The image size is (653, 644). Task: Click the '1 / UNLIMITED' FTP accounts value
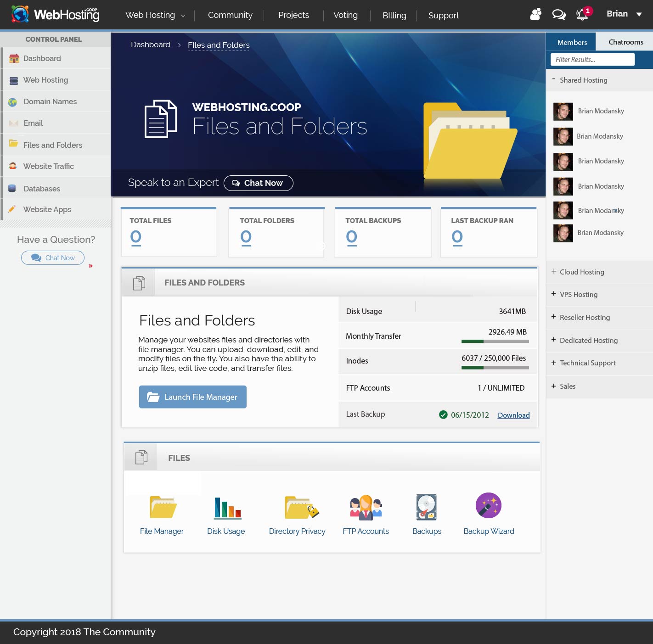tap(501, 388)
